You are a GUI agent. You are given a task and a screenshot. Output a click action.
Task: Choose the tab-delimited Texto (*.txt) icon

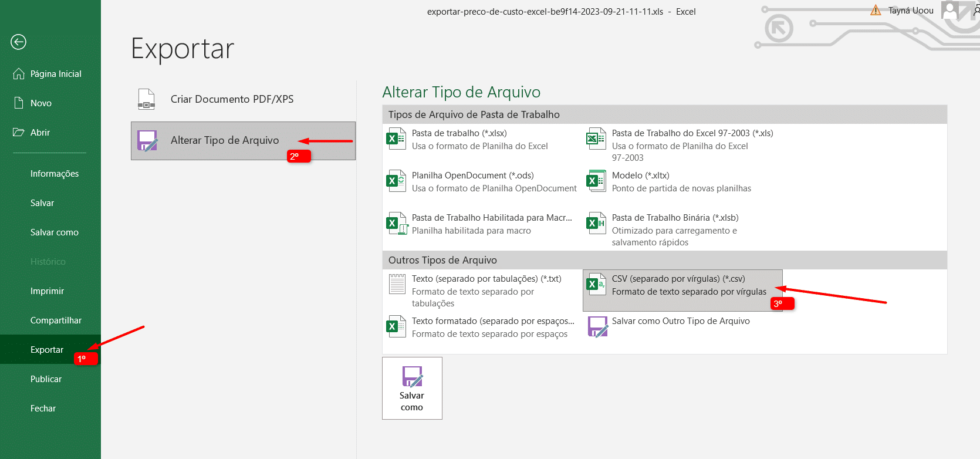[397, 284]
